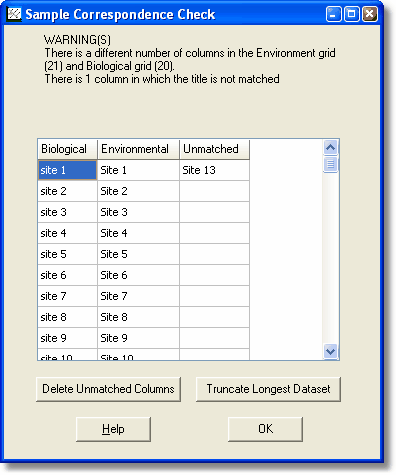The width and height of the screenshot is (396, 475).
Task: Click the WARNING(S) heading text
Action: [77, 40]
